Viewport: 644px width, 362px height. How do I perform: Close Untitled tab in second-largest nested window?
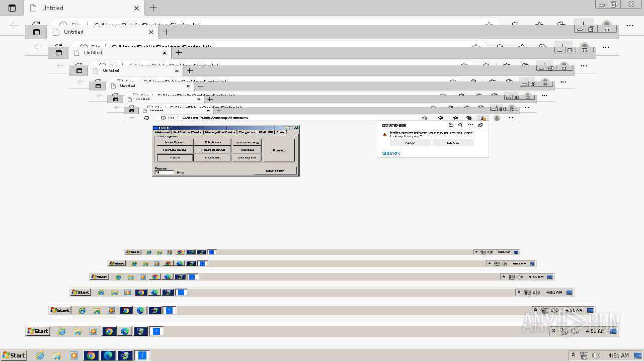click(x=151, y=32)
